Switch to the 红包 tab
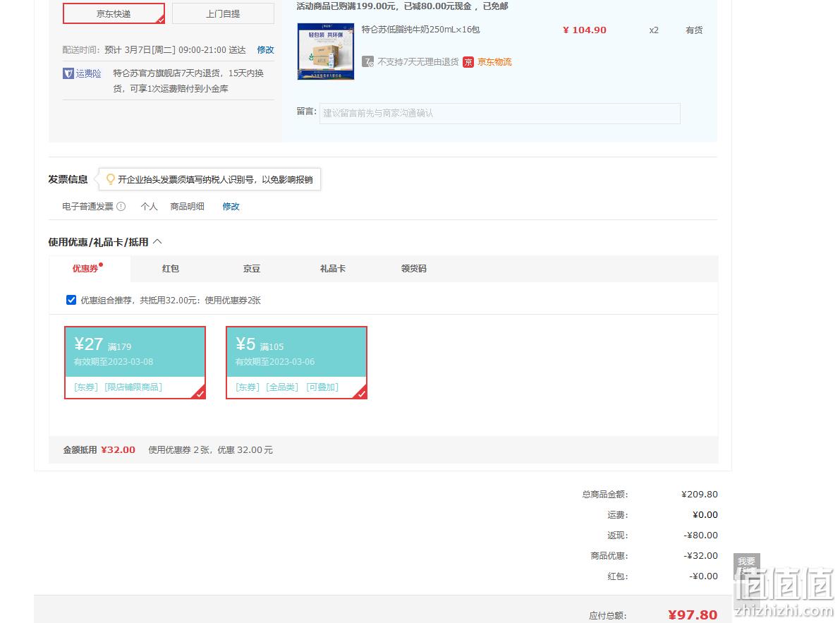The image size is (840, 623). pos(171,268)
